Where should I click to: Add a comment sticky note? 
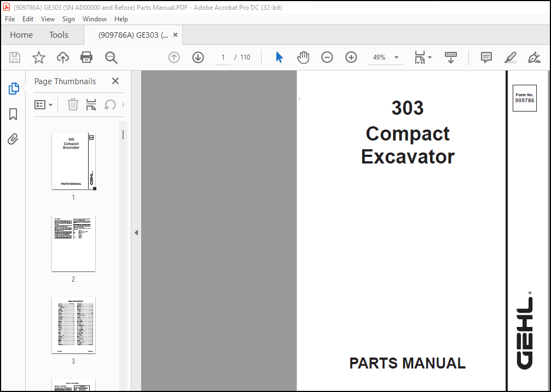pos(486,57)
